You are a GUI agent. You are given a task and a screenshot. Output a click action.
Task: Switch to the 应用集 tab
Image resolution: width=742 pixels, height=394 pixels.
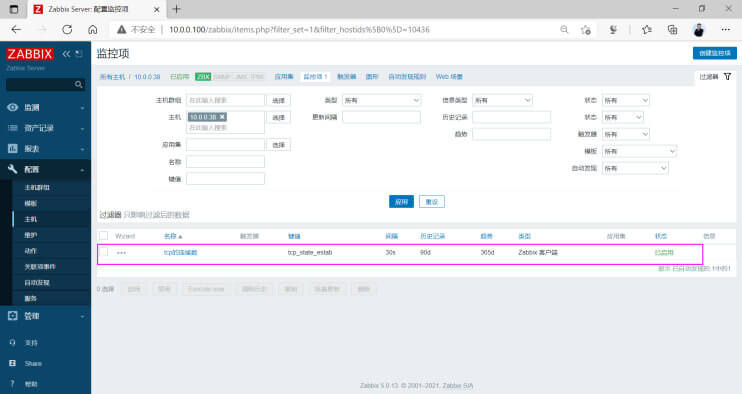284,77
